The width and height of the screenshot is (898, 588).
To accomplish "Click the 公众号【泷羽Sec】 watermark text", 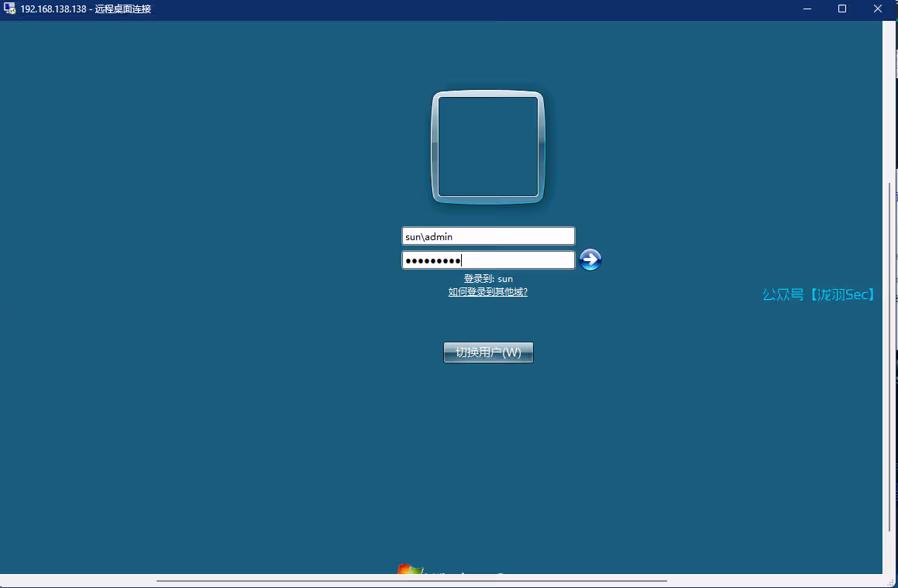I will pyautogui.click(x=820, y=294).
